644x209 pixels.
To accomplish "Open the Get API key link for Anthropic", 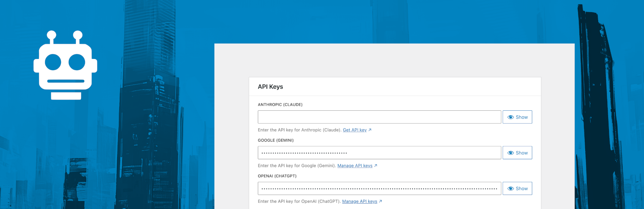I will click(355, 130).
